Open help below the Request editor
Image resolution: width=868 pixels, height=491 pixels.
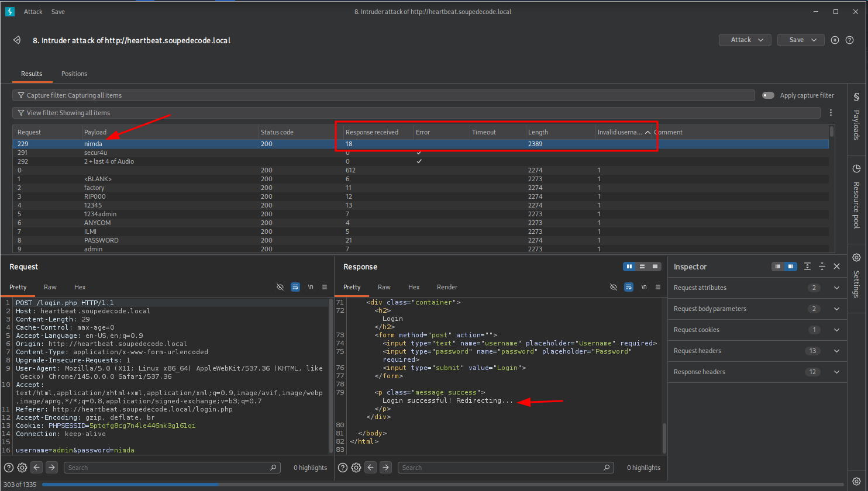coord(9,468)
